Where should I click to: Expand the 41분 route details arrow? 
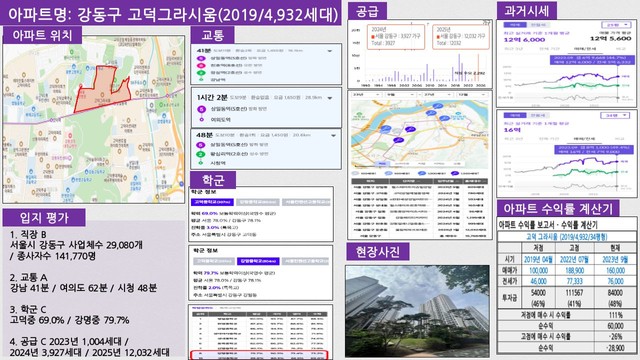coord(329,51)
